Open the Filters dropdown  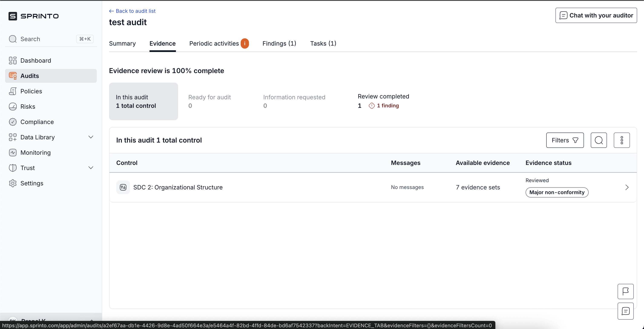(x=565, y=140)
